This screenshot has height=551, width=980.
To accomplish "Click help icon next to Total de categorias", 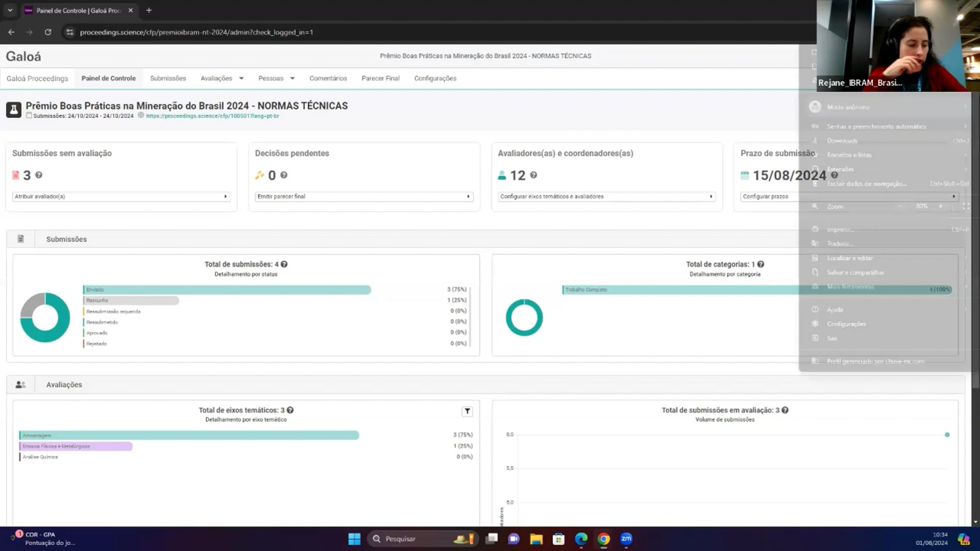I will point(761,264).
